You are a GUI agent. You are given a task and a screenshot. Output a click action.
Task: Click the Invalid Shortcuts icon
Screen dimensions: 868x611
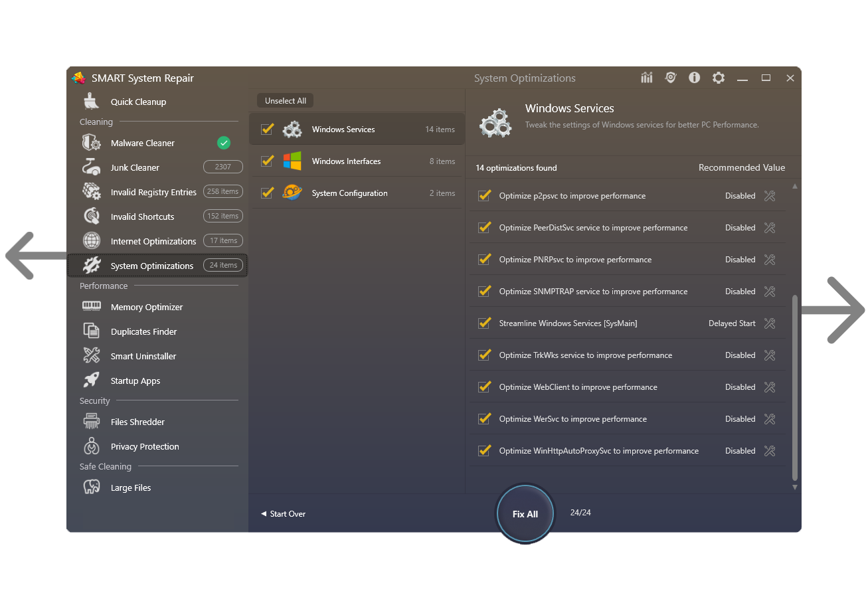point(92,217)
